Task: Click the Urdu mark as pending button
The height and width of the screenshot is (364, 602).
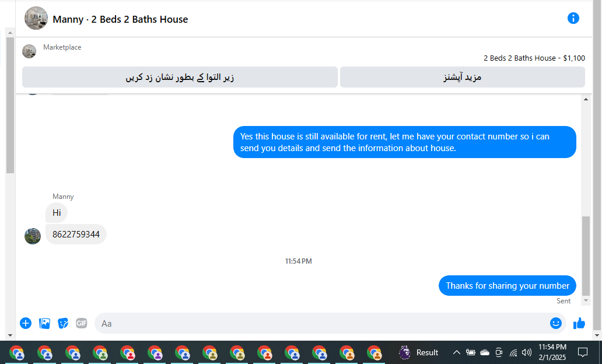Action: 180,77
